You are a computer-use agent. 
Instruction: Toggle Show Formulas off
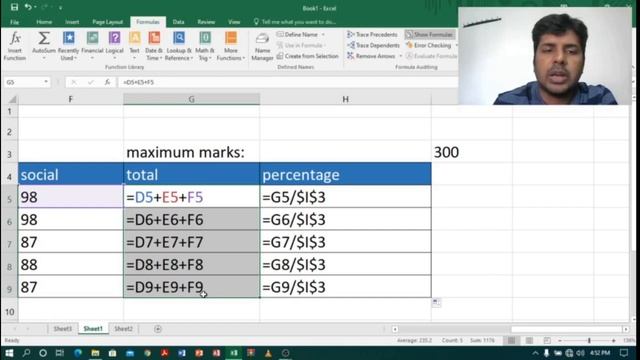430,35
